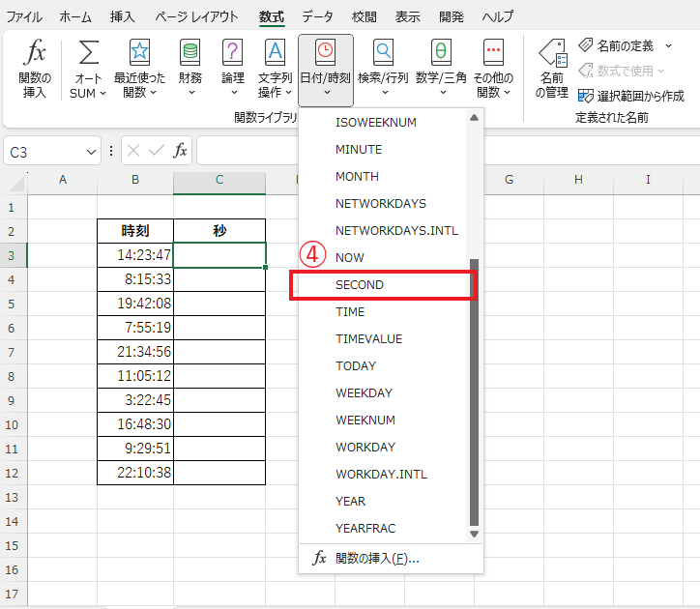Click the 時刻 header cell
700x609 pixels.
(135, 231)
